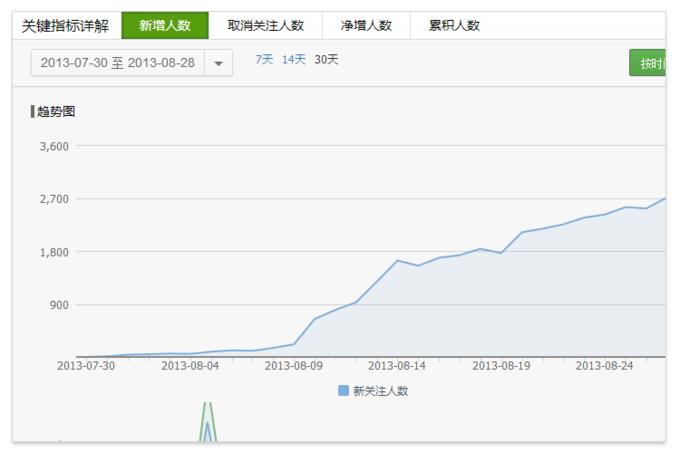Click the 2,700 y-axis value label
Screen dimensions: 680x453
coord(53,199)
